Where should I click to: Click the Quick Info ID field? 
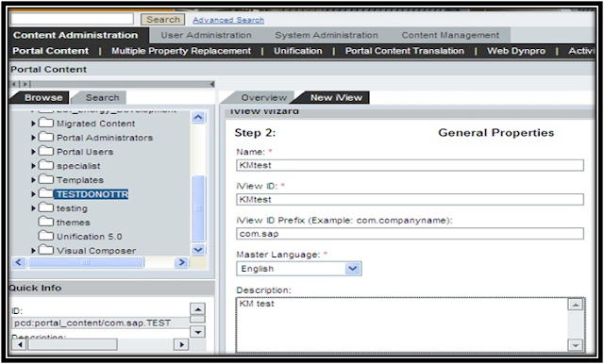tap(101, 323)
